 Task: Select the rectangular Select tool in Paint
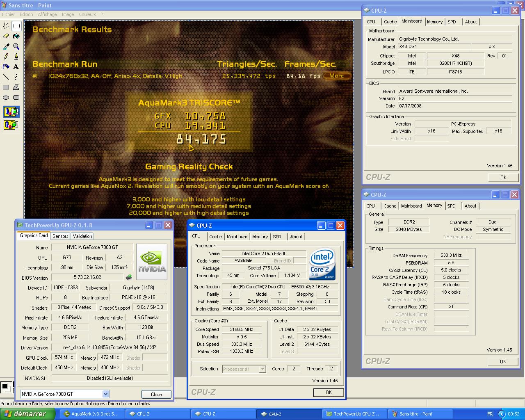tap(16, 26)
